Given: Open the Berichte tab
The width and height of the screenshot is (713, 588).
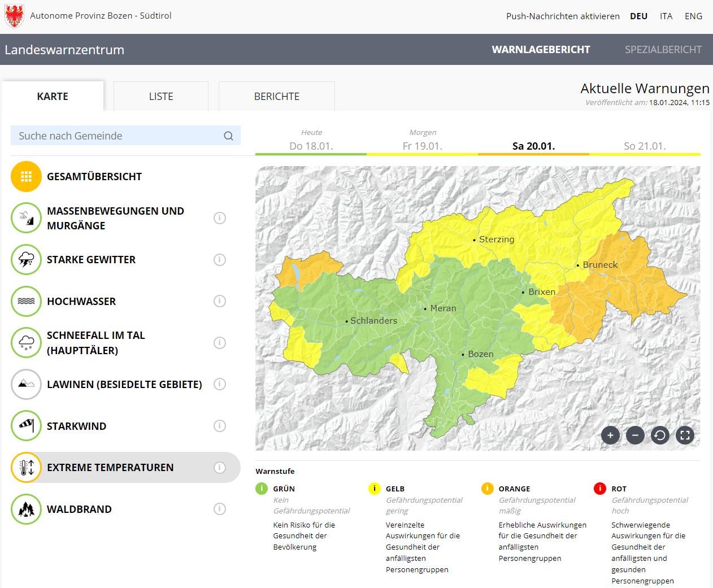Looking at the screenshot, I should (277, 97).
